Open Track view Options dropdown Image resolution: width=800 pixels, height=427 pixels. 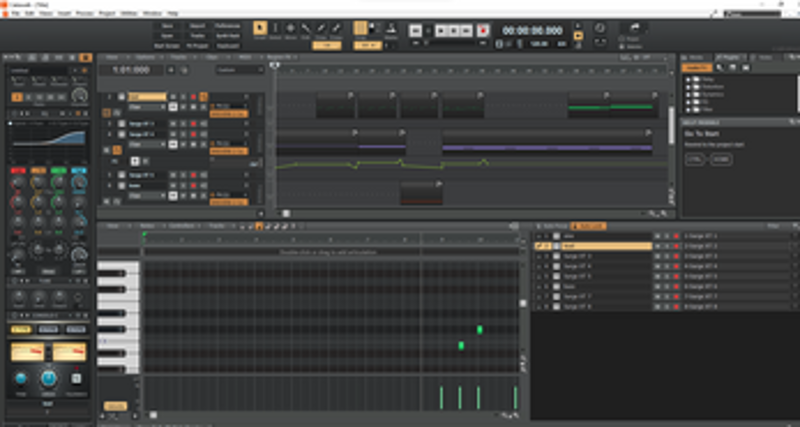coord(147,57)
